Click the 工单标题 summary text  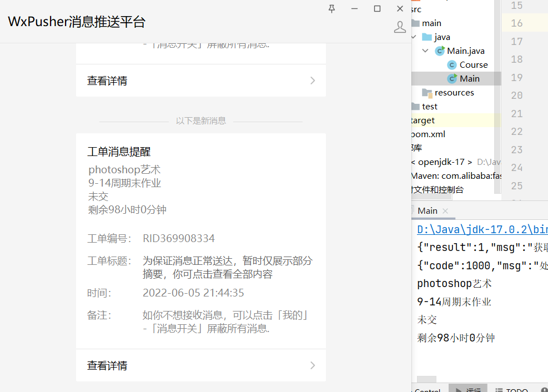tap(228, 267)
